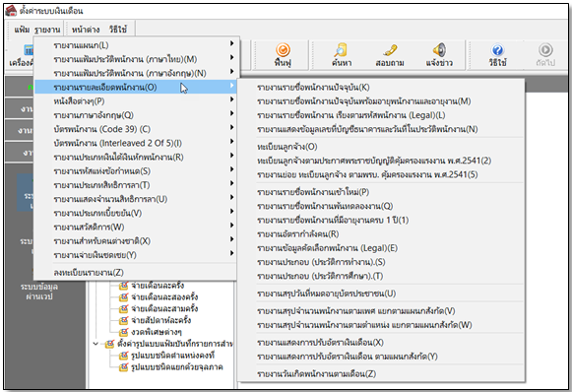Expand รายงานประเภทเงินได้เงินหักพนักงาน(R) submenu
The width and height of the screenshot is (572, 392).
click(136, 157)
